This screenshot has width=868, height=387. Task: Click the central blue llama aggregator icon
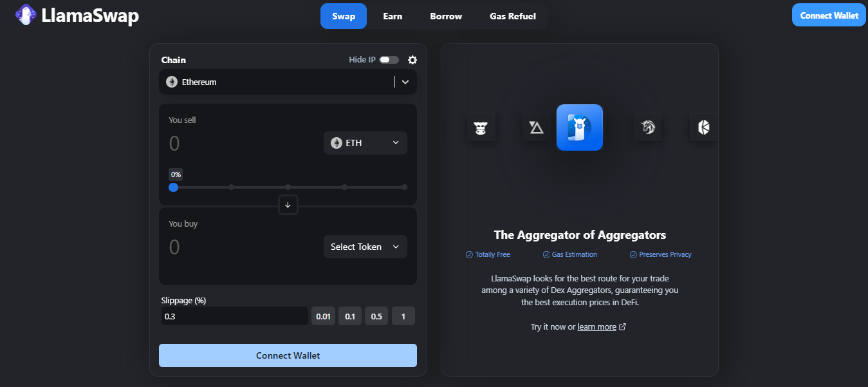580,127
